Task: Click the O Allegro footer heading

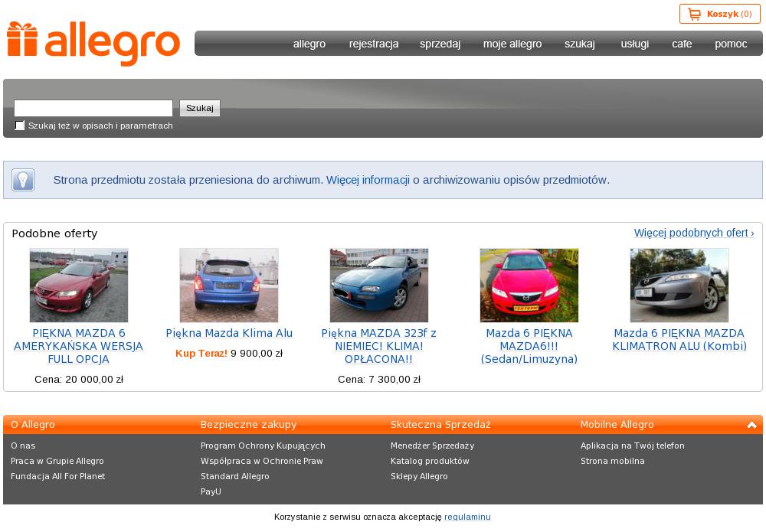Action: tap(33, 425)
